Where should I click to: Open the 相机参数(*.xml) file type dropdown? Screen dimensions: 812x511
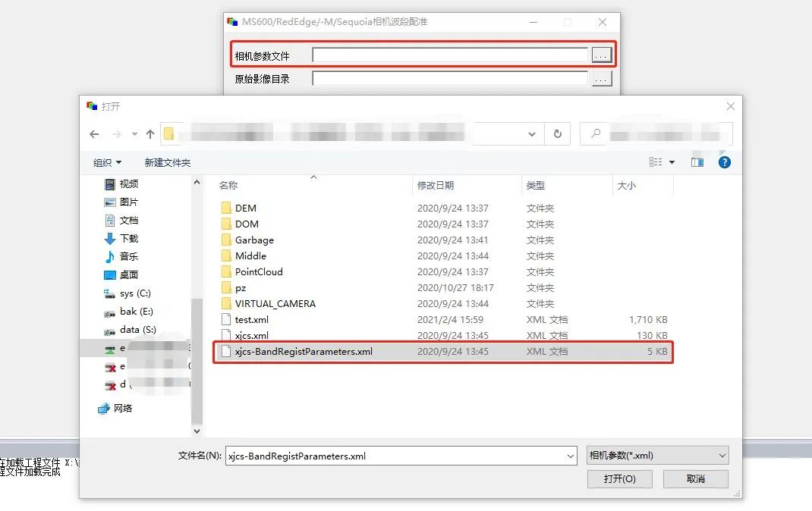coord(657,456)
